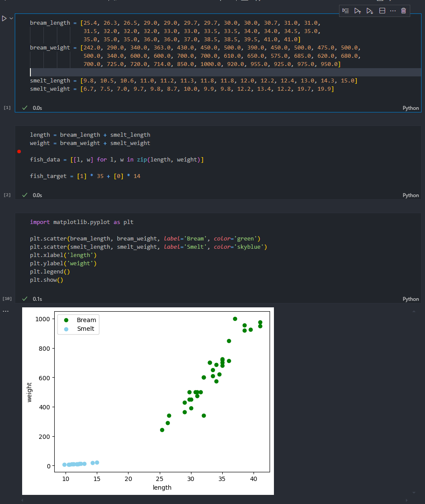The width and height of the screenshot is (425, 504).
Task: Click the plt.ylabel('weight') line
Action: point(63,263)
